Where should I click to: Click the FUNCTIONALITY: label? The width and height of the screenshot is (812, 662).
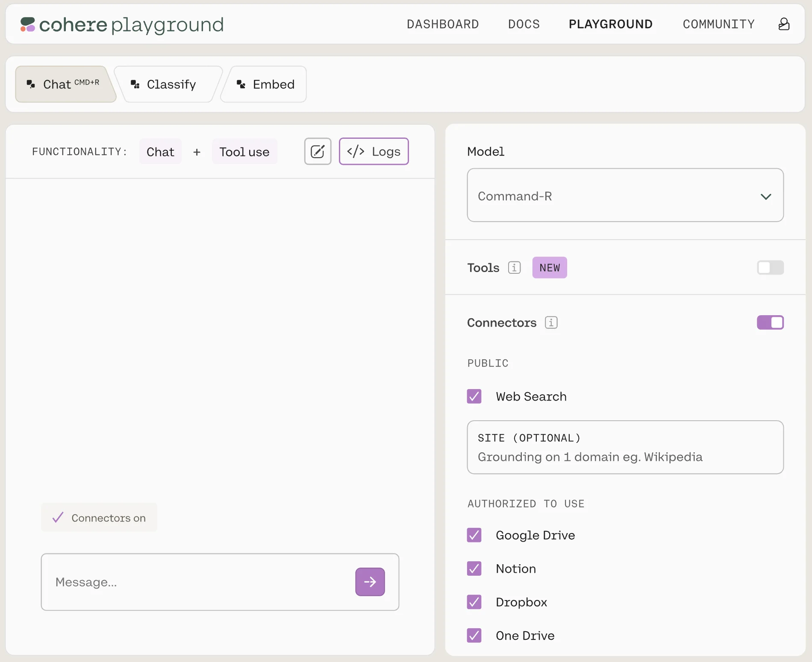point(79,152)
